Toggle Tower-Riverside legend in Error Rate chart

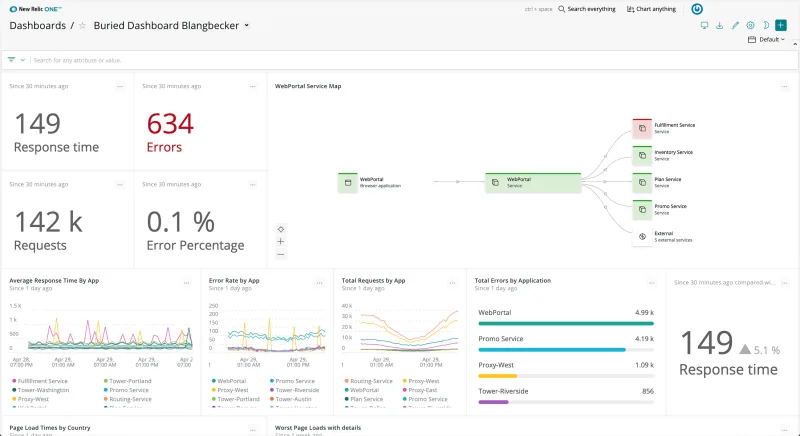(x=294, y=390)
